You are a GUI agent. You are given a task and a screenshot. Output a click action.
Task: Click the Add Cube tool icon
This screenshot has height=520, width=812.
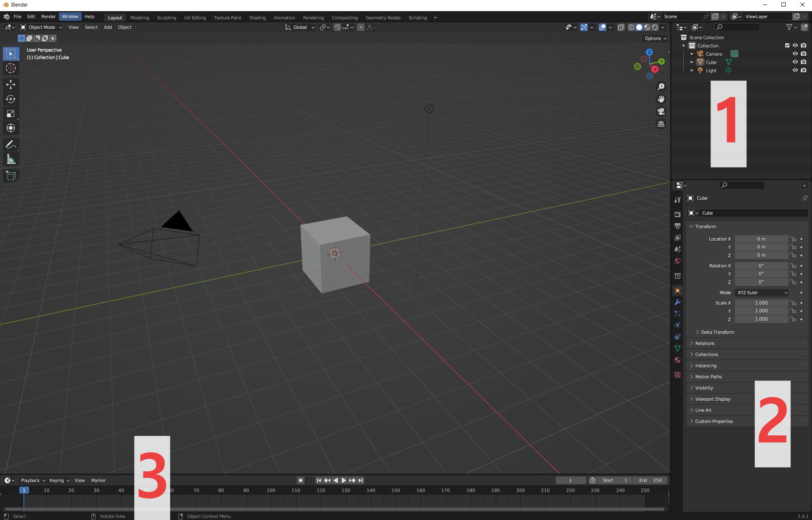[11, 176]
